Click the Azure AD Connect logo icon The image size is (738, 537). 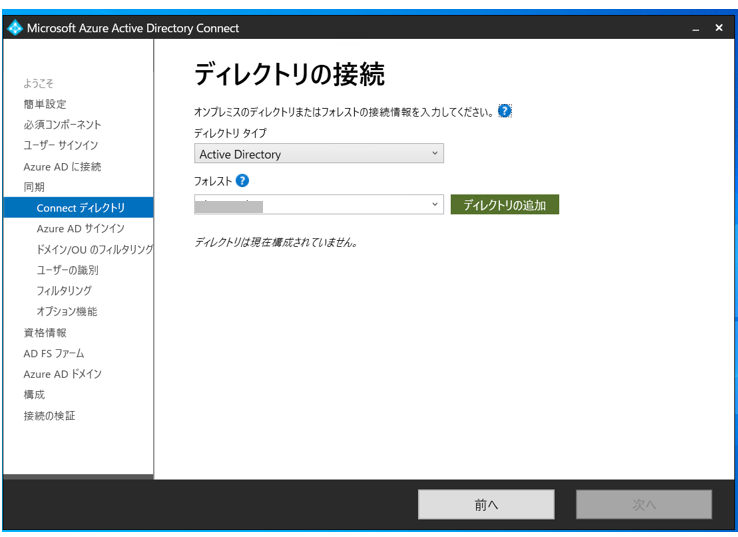(15, 28)
